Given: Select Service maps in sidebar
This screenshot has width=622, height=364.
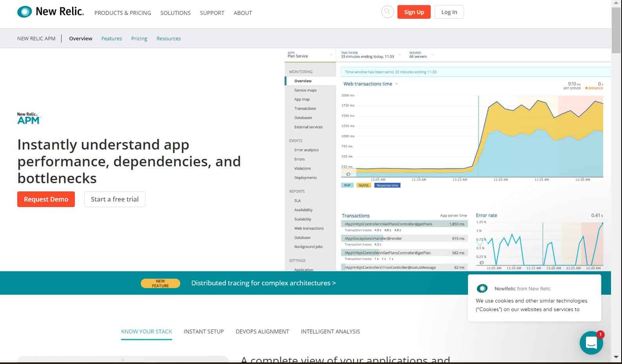Looking at the screenshot, I should 305,90.
